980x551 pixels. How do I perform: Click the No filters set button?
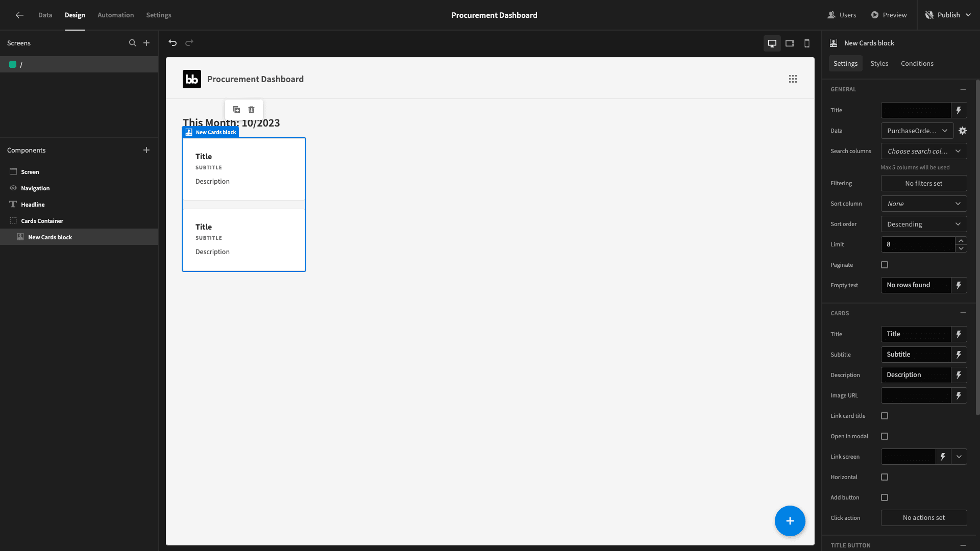click(924, 183)
